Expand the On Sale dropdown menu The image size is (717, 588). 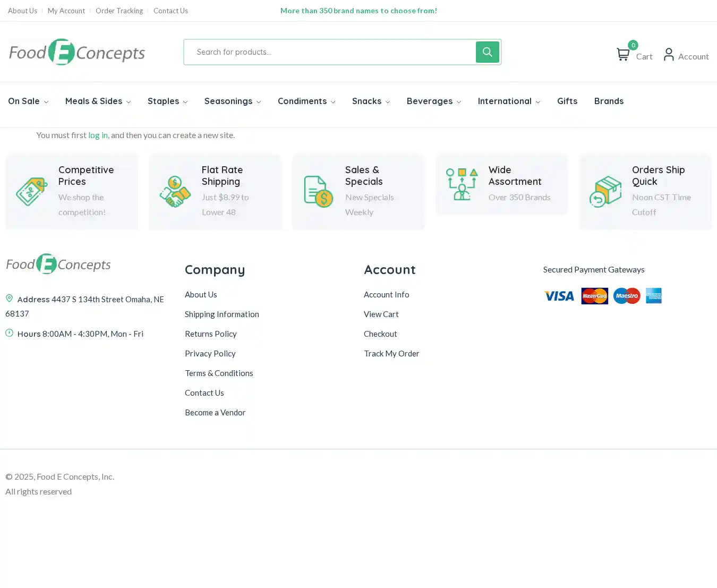28,101
